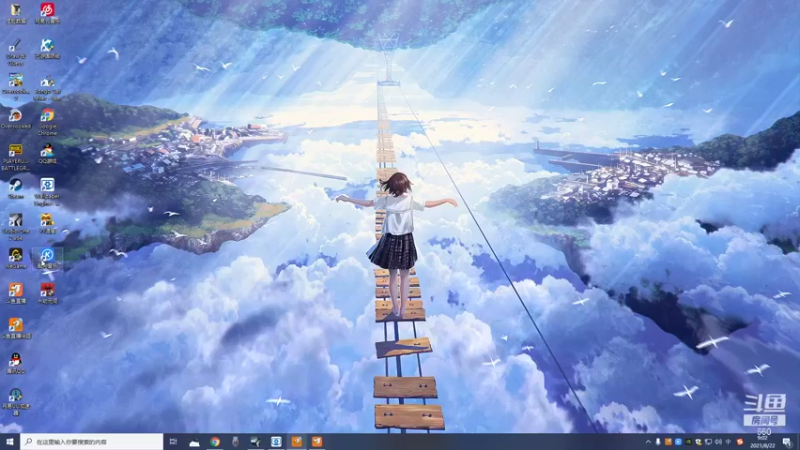
Task: Select the Studio One 2 x64 desktop shortcut
Action: coord(16,227)
